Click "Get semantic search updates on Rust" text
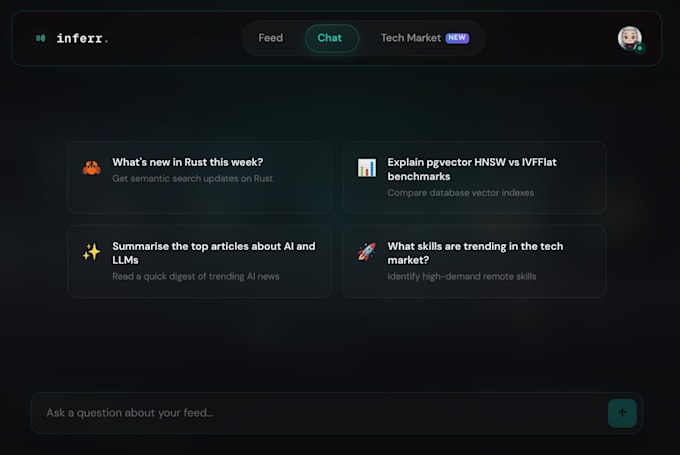The width and height of the screenshot is (680, 455). click(x=193, y=179)
